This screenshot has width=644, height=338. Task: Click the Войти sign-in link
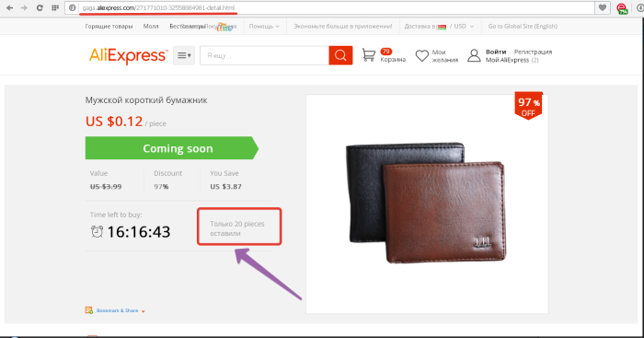(496, 52)
